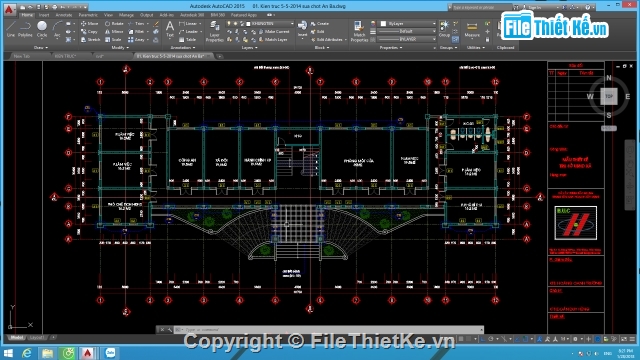This screenshot has width=640, height=360.
Task: Click the Group objects icon
Action: click(x=444, y=29)
